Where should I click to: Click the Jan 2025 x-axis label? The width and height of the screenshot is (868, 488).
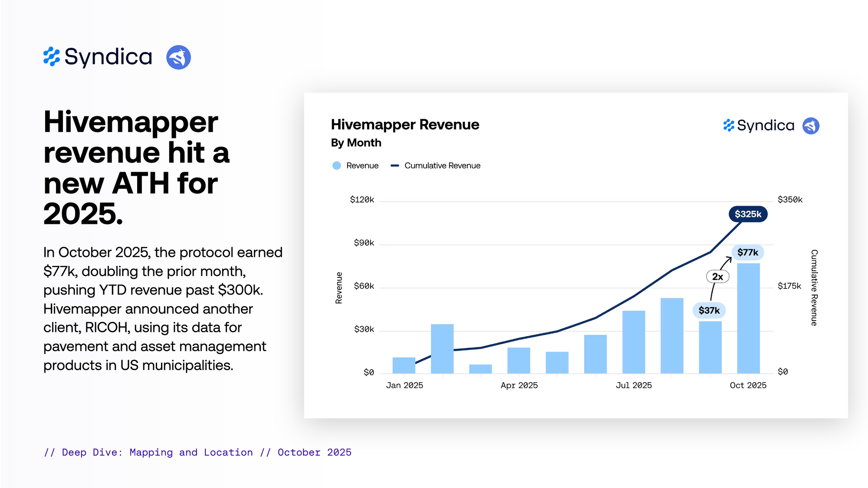coord(404,385)
